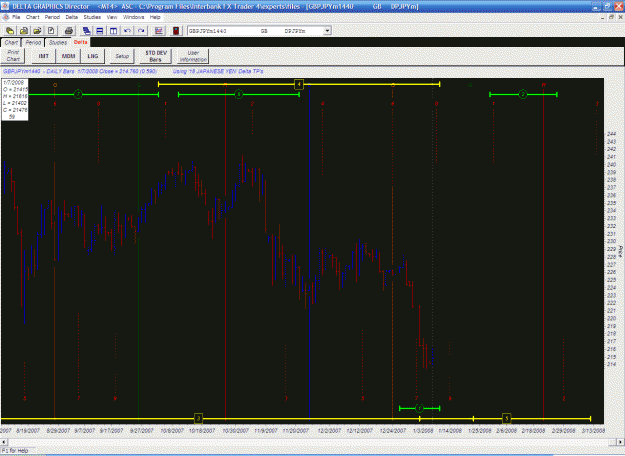
Task: Click the cascade windows toolbar icon
Action: [86, 31]
